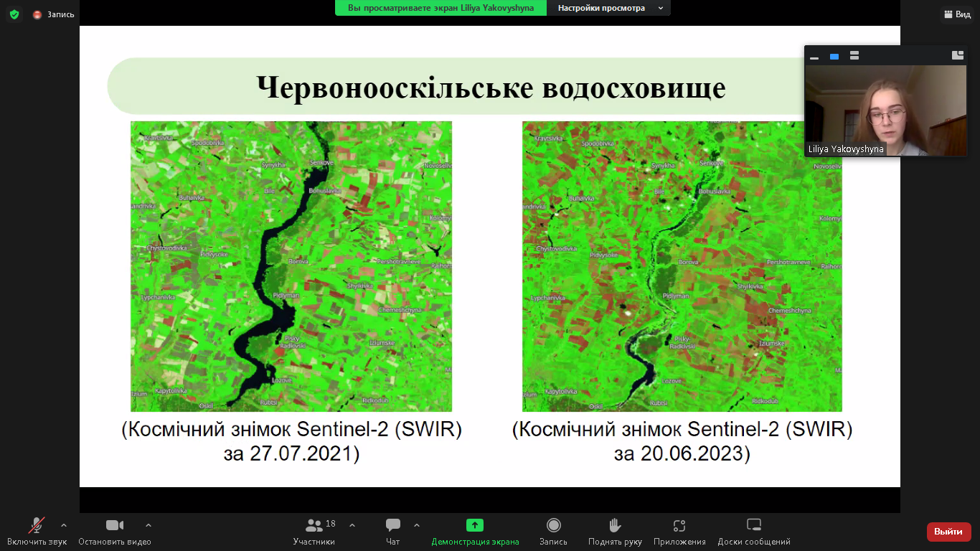Raise hand with Поднять руку
The width and height of the screenshot is (980, 551).
pos(615,526)
